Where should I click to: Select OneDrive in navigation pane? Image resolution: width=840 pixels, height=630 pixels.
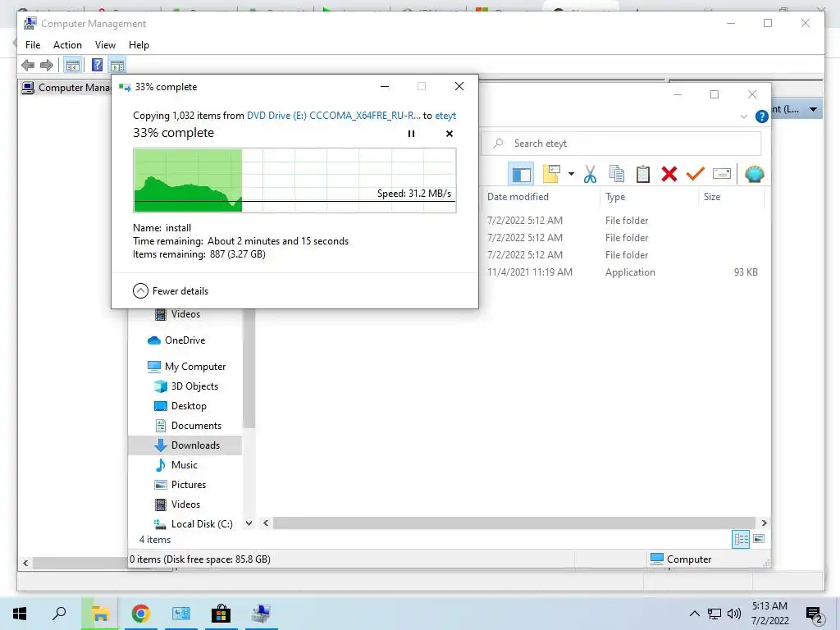click(x=185, y=340)
